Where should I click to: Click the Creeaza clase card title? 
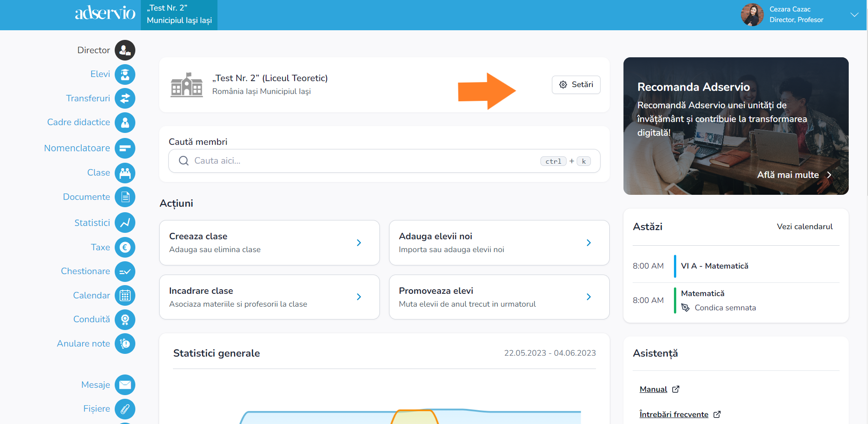point(198,236)
